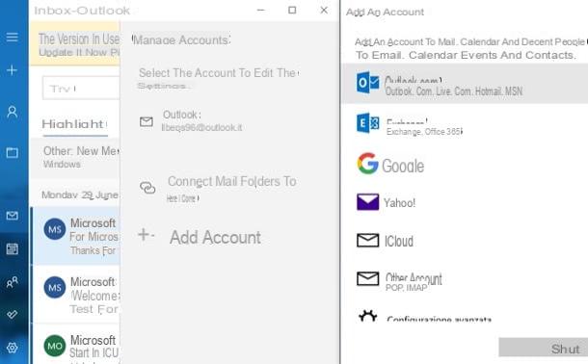Screen dimensions: 588x364
Task: Click the green MO avatar
Action: (55, 346)
